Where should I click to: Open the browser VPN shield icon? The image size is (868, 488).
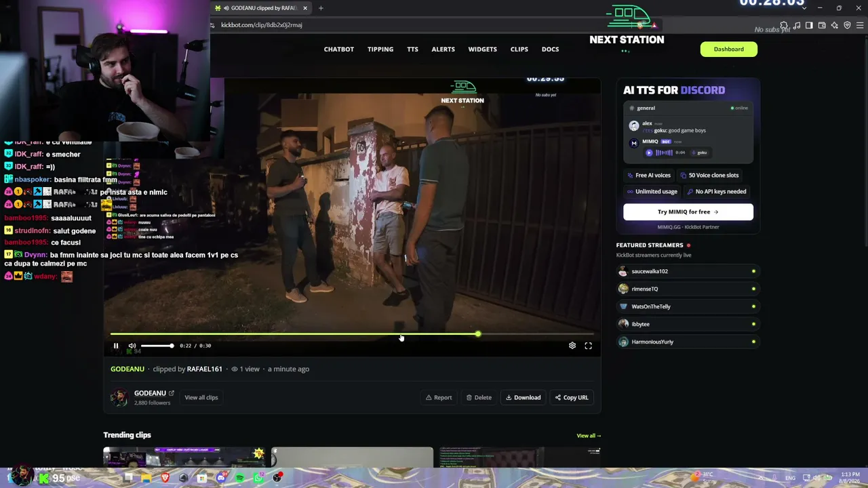(x=847, y=26)
